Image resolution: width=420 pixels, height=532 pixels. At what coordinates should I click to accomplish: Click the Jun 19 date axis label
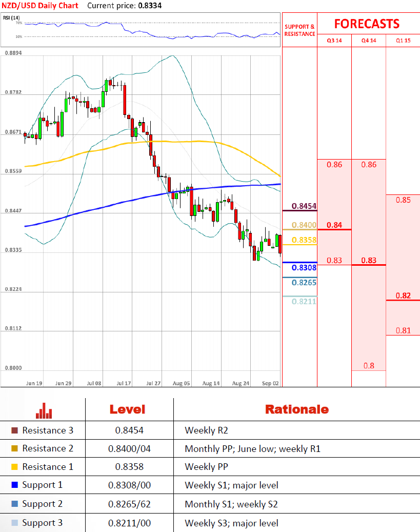tap(34, 383)
